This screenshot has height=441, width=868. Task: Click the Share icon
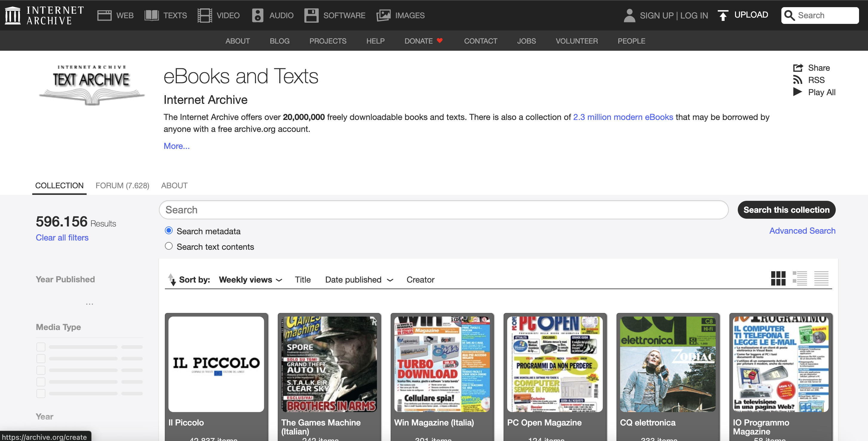coord(798,68)
